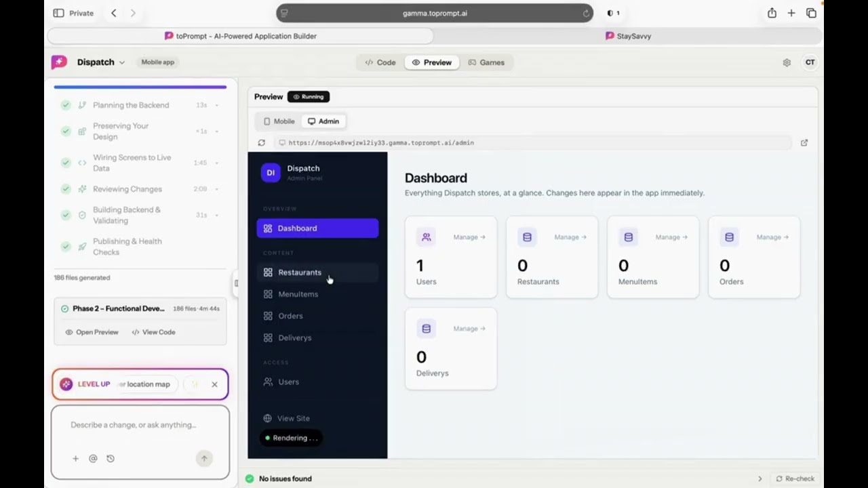Open Deliverys in admin sidebar
The height and width of the screenshot is (488, 868).
[317, 338]
